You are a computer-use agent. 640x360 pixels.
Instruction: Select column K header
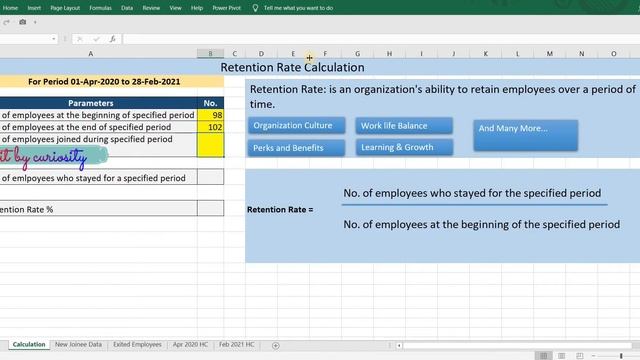485,53
